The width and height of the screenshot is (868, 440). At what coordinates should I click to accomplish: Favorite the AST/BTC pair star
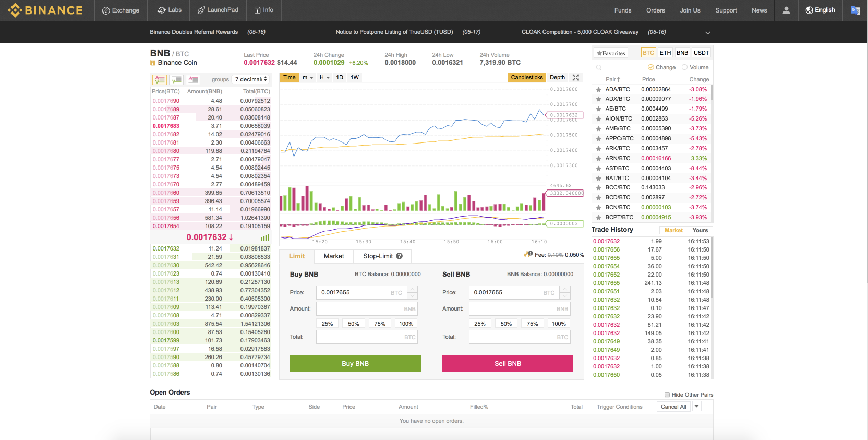pos(598,169)
